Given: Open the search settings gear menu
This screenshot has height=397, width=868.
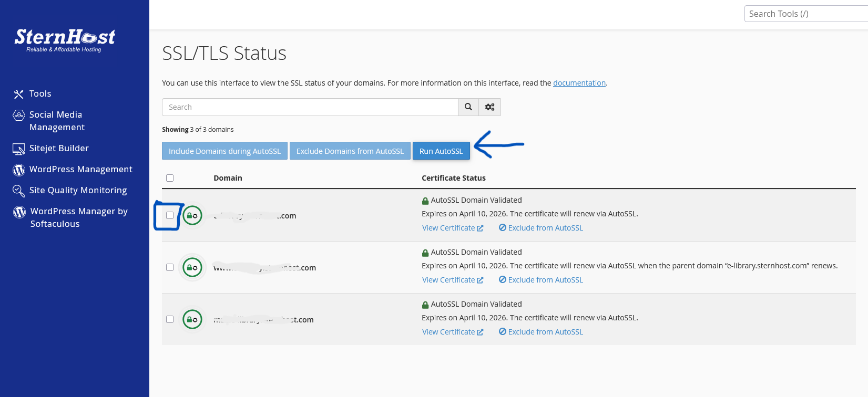Looking at the screenshot, I should 489,107.
